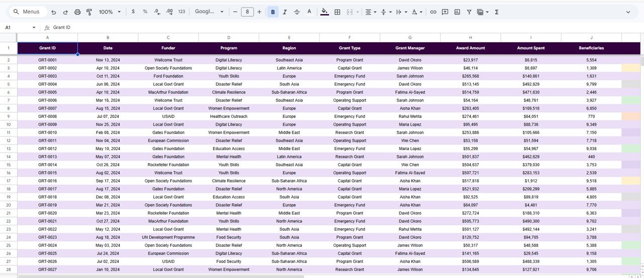Toggle bold formatting

[273, 12]
